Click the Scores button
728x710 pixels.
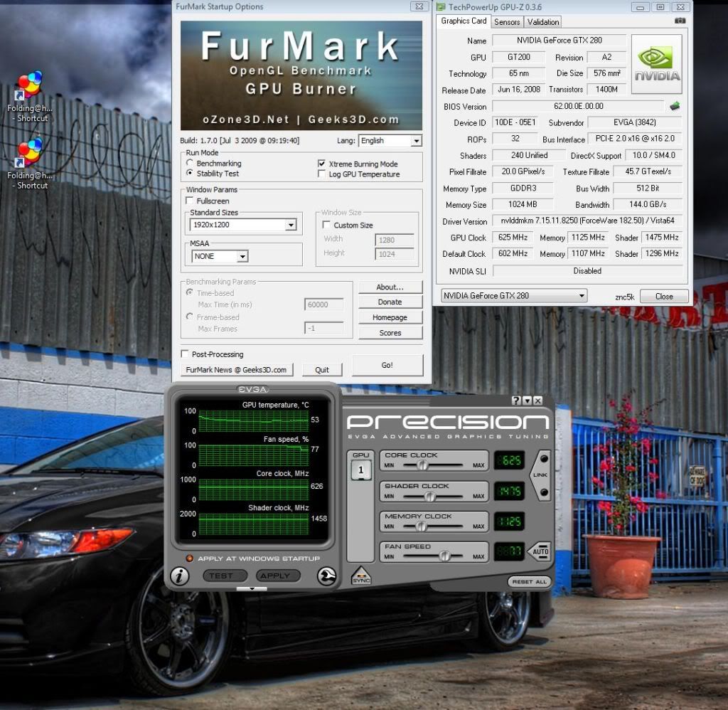pyautogui.click(x=390, y=333)
